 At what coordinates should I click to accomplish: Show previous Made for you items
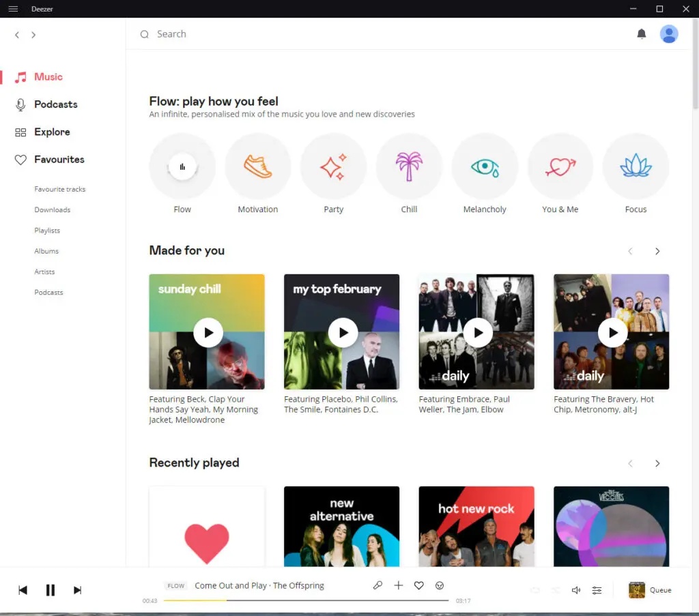630,251
